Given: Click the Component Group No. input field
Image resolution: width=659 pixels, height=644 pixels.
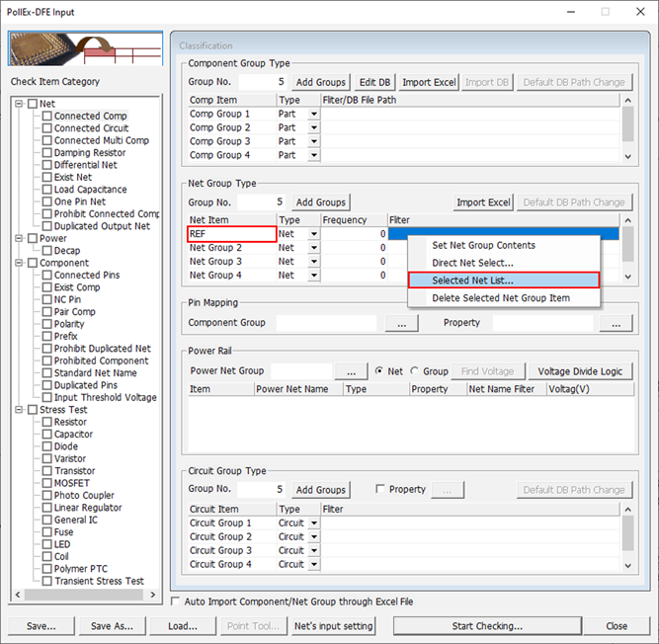Looking at the screenshot, I should coord(262,82).
